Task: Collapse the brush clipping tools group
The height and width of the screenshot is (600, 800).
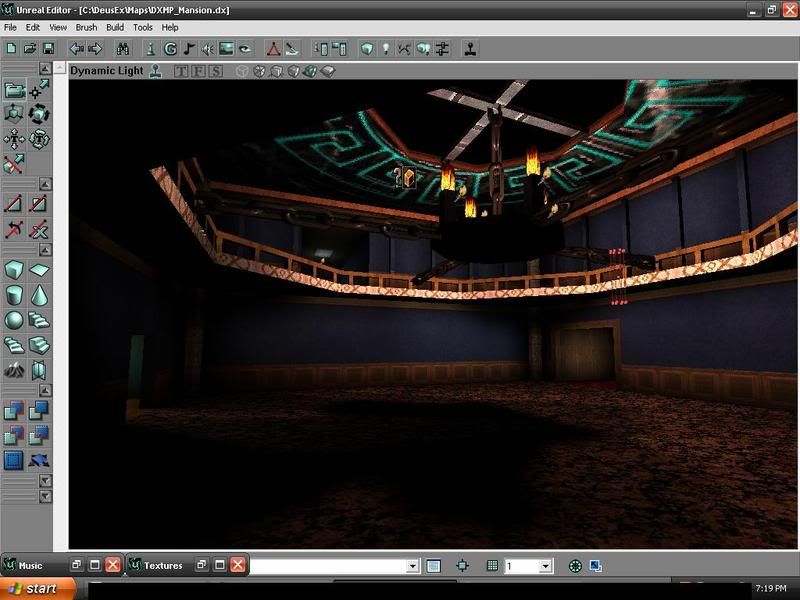Action: (45, 184)
